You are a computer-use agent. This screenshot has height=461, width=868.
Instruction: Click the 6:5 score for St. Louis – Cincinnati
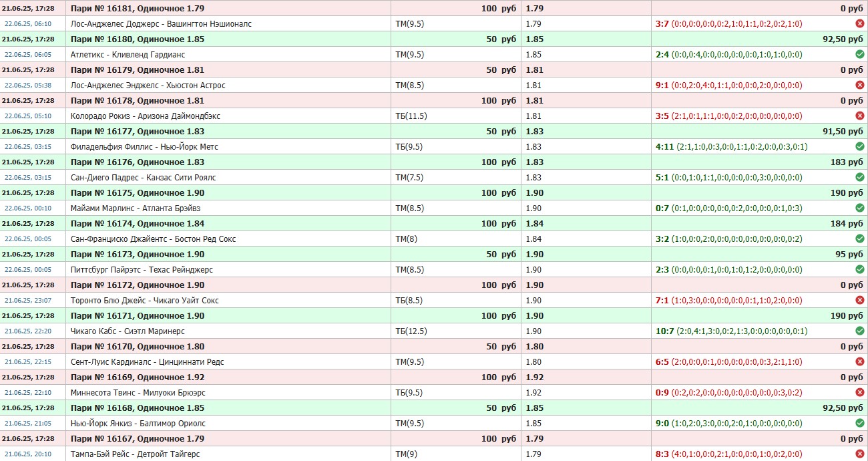(x=662, y=361)
